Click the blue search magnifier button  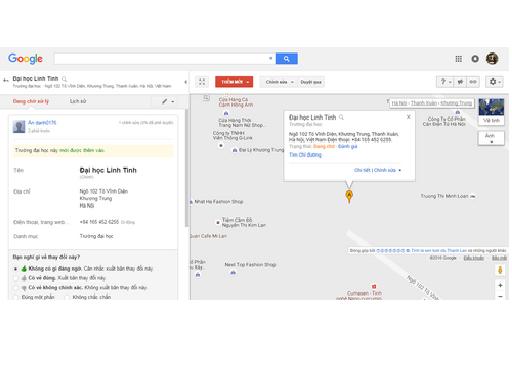(x=287, y=59)
